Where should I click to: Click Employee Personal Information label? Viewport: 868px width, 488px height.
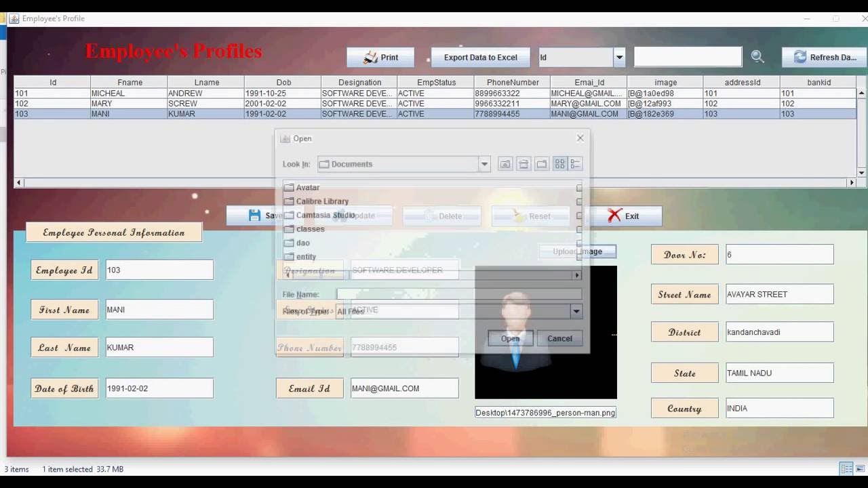pos(114,232)
